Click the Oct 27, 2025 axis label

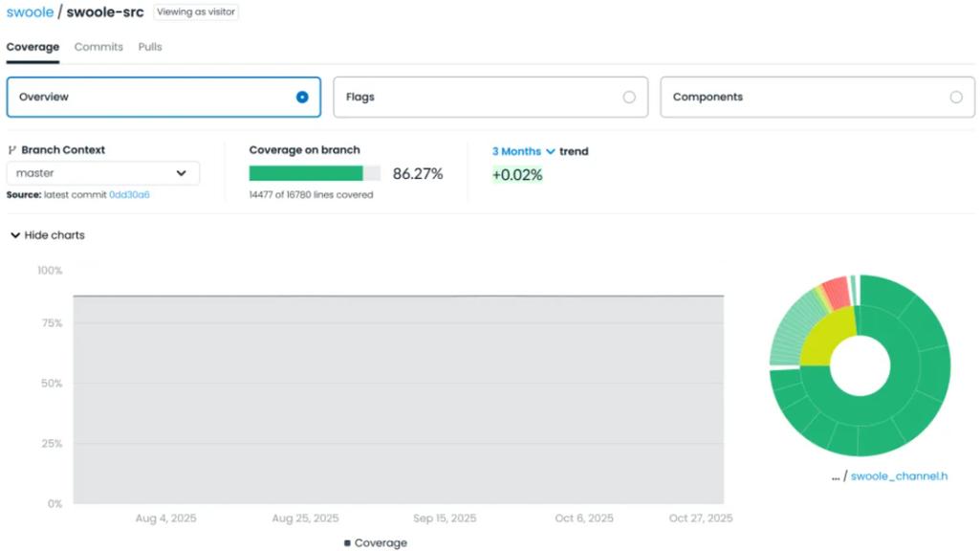coord(701,518)
